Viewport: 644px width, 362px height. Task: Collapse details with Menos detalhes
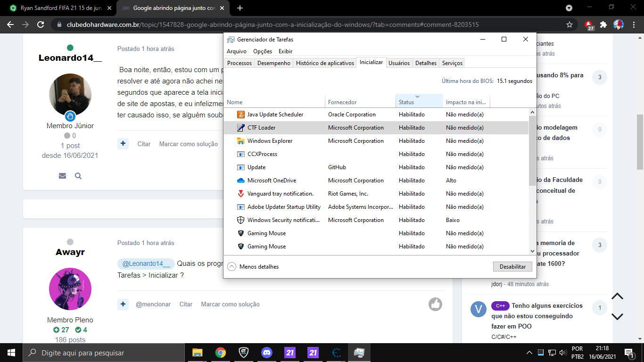(x=253, y=267)
